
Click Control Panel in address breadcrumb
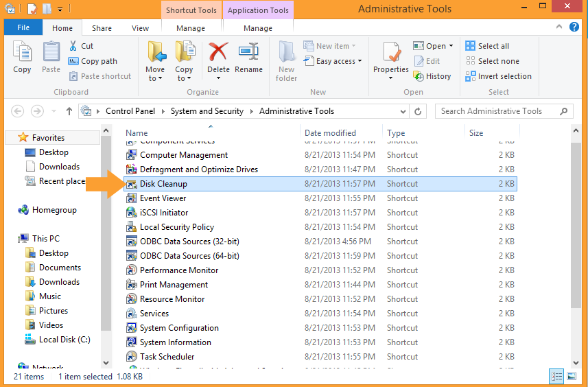(x=130, y=111)
